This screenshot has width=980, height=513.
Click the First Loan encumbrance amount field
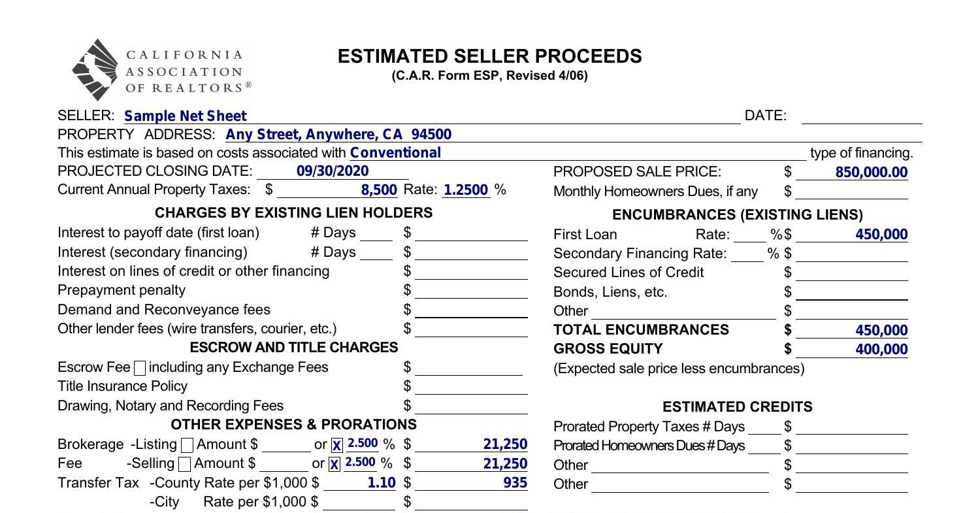(x=851, y=235)
